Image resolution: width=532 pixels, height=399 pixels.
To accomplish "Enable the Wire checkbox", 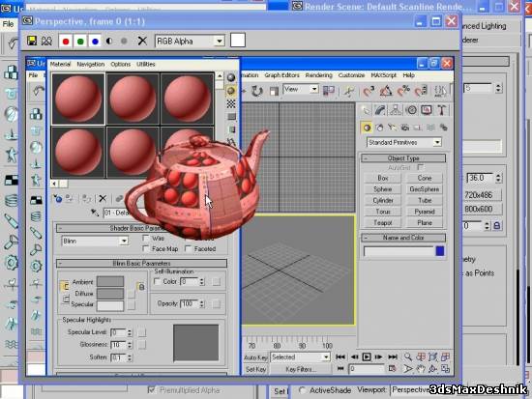I will pos(145,238).
